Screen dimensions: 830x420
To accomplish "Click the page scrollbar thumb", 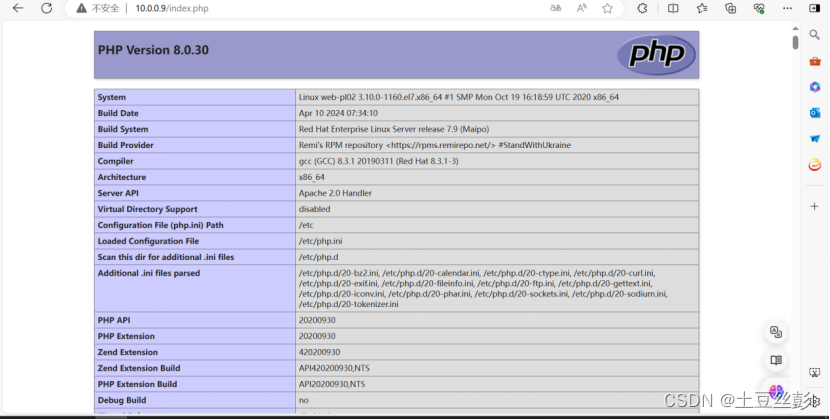I will pyautogui.click(x=796, y=42).
